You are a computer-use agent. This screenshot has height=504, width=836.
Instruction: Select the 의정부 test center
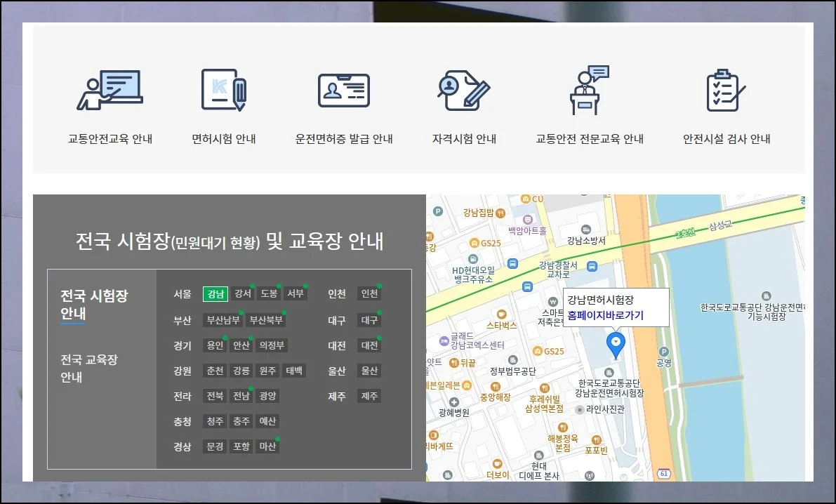271,345
